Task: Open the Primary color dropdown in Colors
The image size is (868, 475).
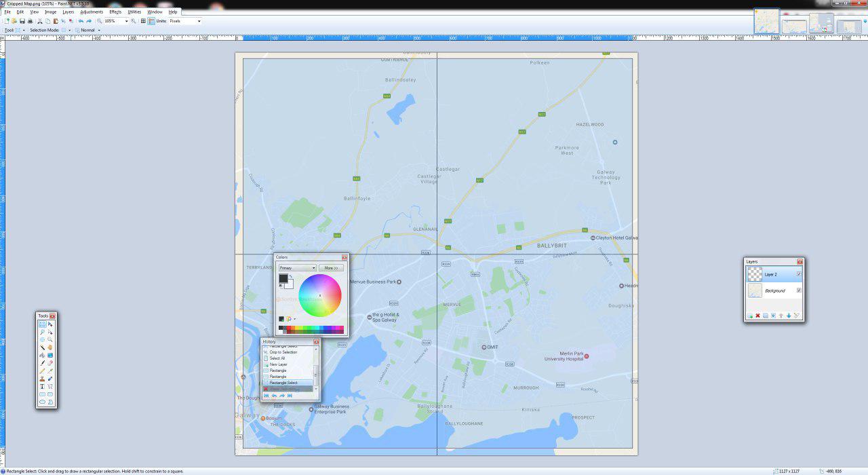Action: (x=298, y=268)
